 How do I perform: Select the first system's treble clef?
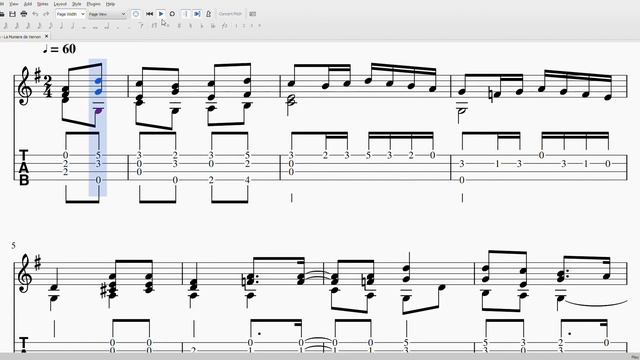tap(25, 86)
